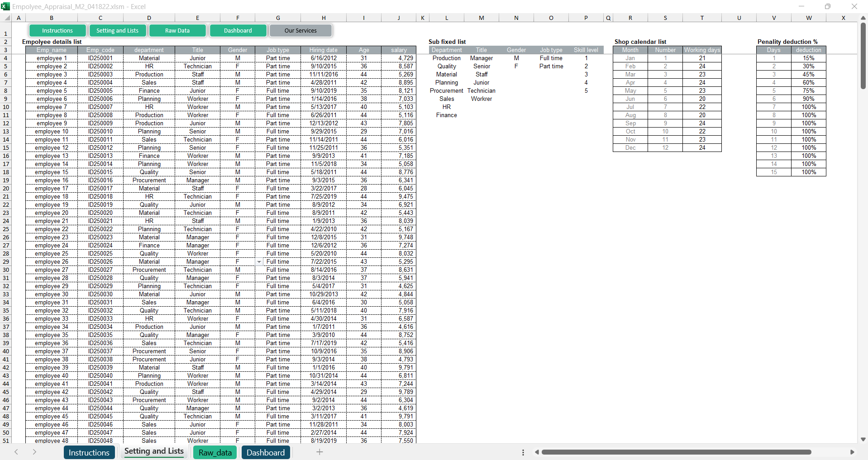This screenshot has width=868, height=460.
Task: Open the dropdown arrow on employee 26 Gender cell
Action: (259, 262)
